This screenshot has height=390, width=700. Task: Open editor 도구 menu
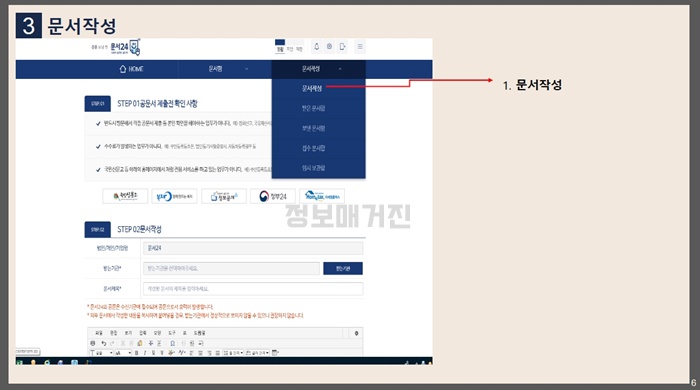[172, 333]
